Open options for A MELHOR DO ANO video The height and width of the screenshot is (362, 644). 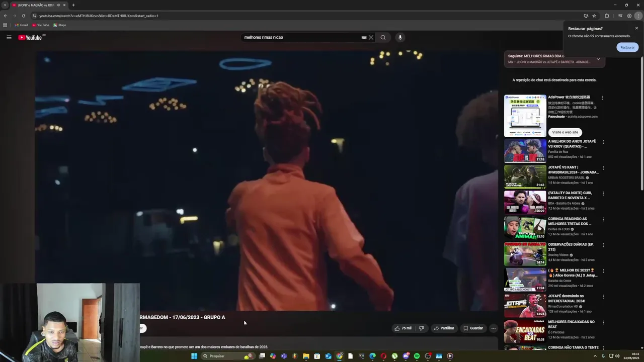pyautogui.click(x=603, y=142)
